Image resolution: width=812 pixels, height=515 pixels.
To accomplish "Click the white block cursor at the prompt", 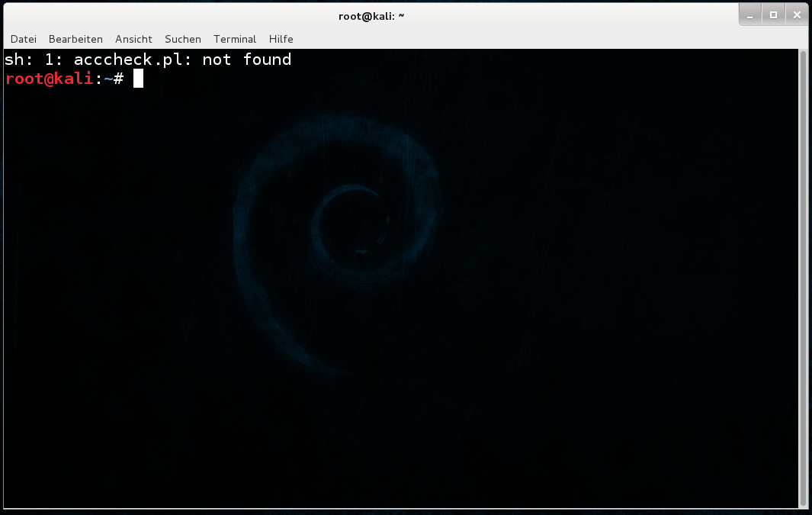I will (x=138, y=79).
